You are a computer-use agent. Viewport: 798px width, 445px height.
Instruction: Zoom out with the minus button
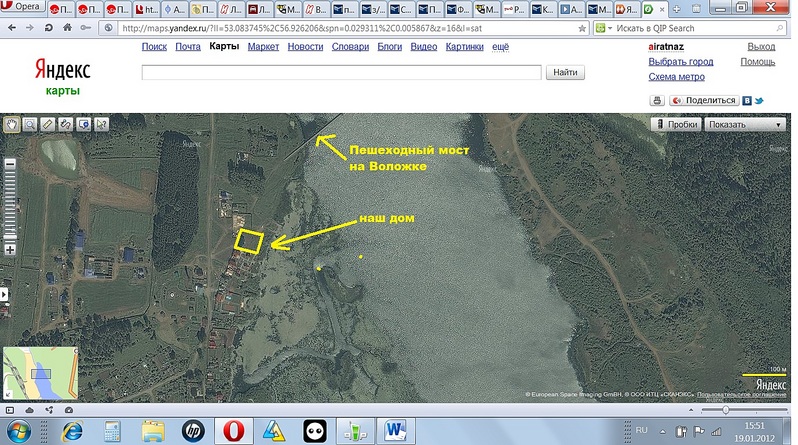10,164
